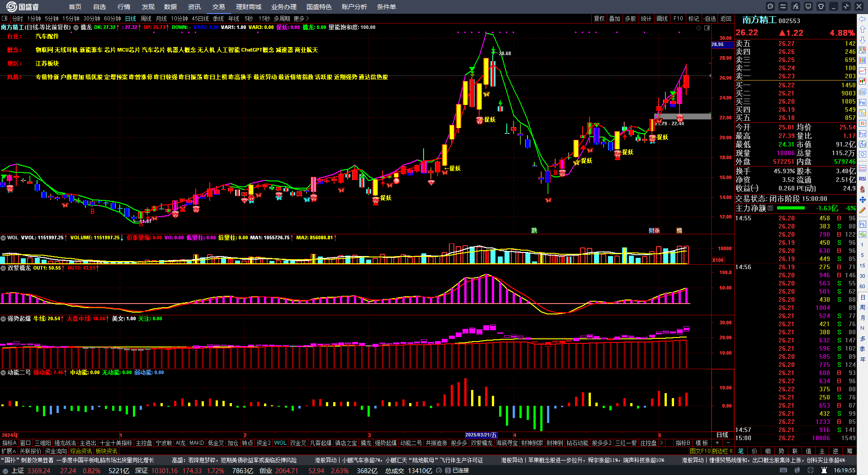Expand the 扩展 panel arrow
The width and height of the screenshot is (868, 475).
[9, 451]
